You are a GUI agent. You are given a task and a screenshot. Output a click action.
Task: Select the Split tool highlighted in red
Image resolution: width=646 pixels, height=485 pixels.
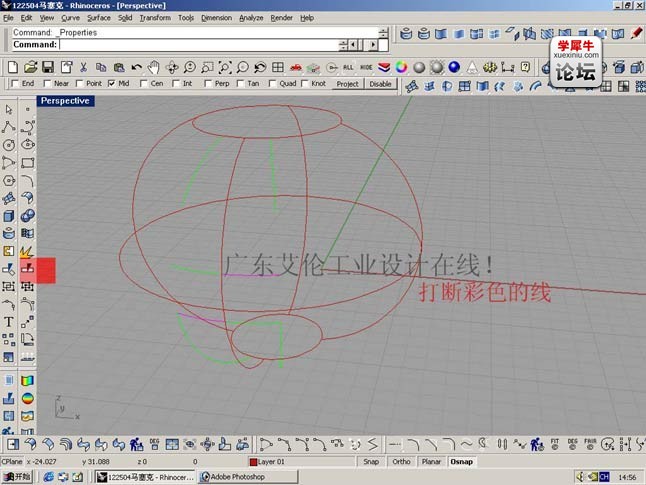click(28, 269)
